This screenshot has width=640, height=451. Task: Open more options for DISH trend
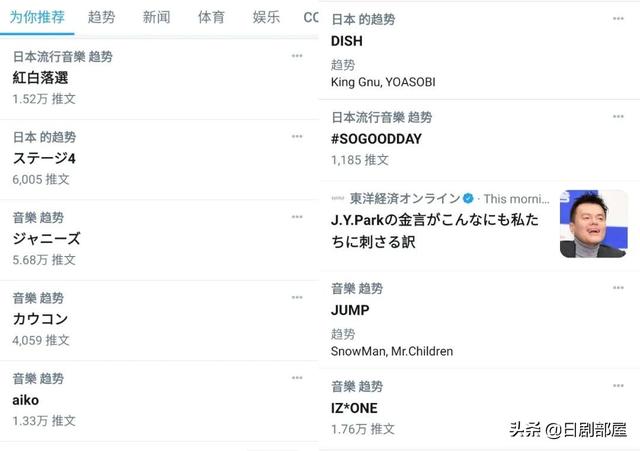click(618, 18)
